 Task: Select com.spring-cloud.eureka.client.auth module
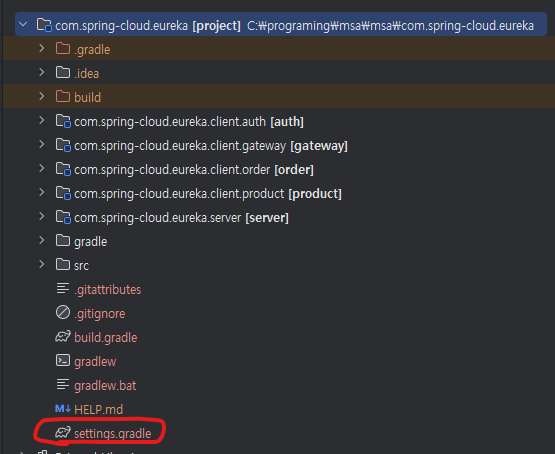pyautogui.click(x=189, y=122)
